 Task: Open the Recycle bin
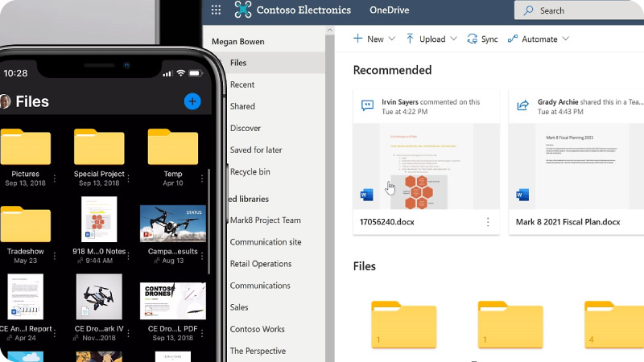[x=250, y=171]
